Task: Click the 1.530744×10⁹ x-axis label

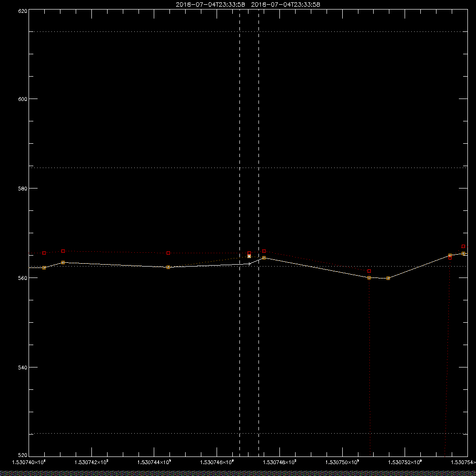Action: 155,462
